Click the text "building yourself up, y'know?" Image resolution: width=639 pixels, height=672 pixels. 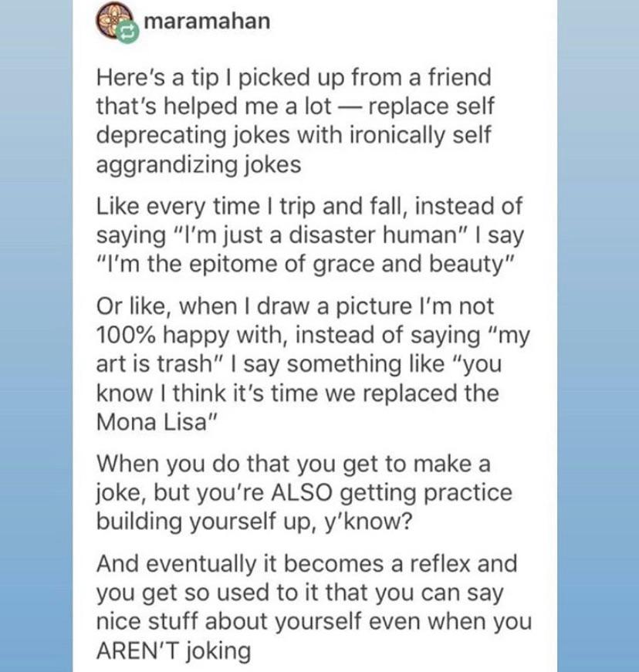point(254,522)
